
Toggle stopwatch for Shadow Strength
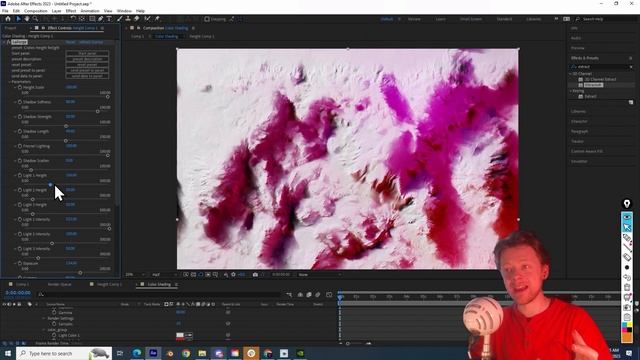(20, 117)
